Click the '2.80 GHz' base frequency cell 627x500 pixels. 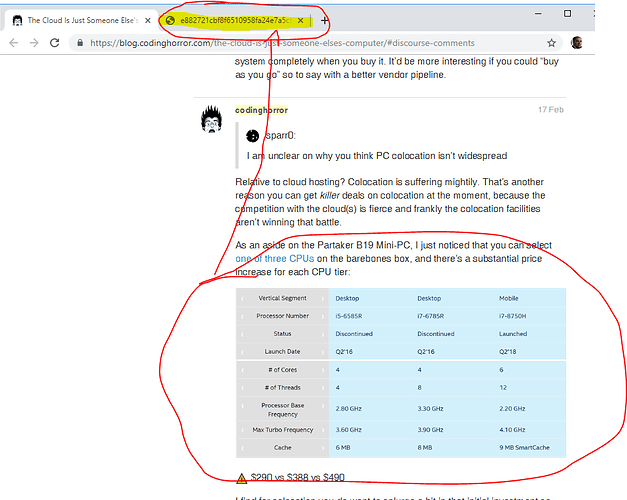tap(348, 409)
